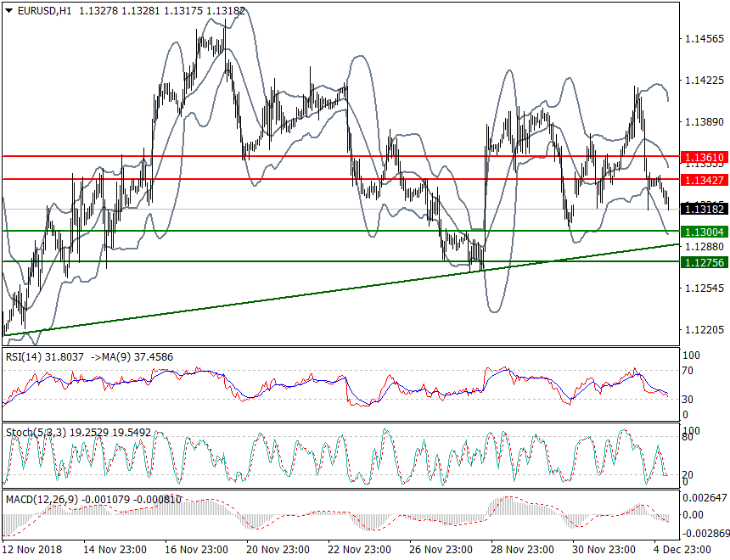Click the 16 Nov 23:00 time label

click(196, 549)
